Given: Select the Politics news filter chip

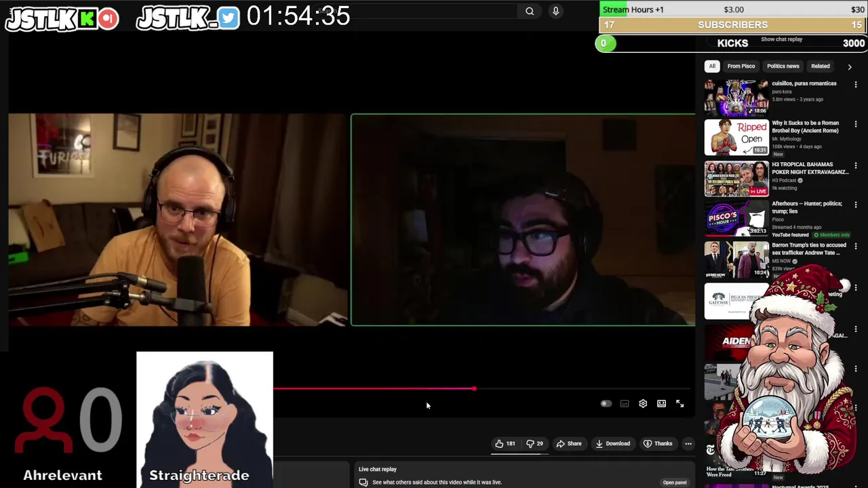Looking at the screenshot, I should coord(783,66).
